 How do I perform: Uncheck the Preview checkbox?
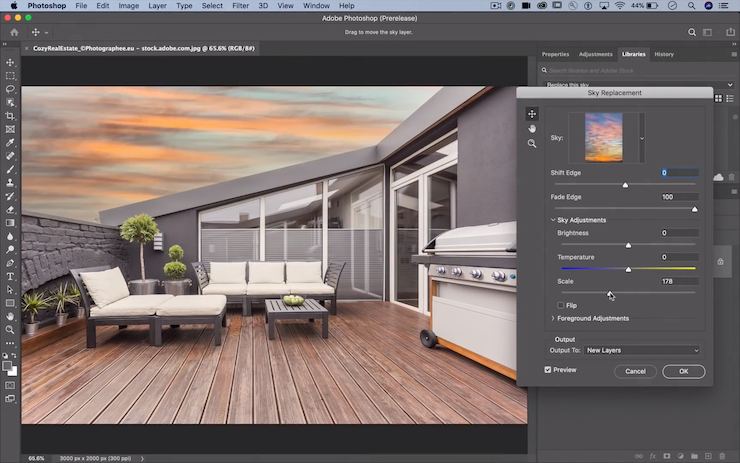pos(548,370)
